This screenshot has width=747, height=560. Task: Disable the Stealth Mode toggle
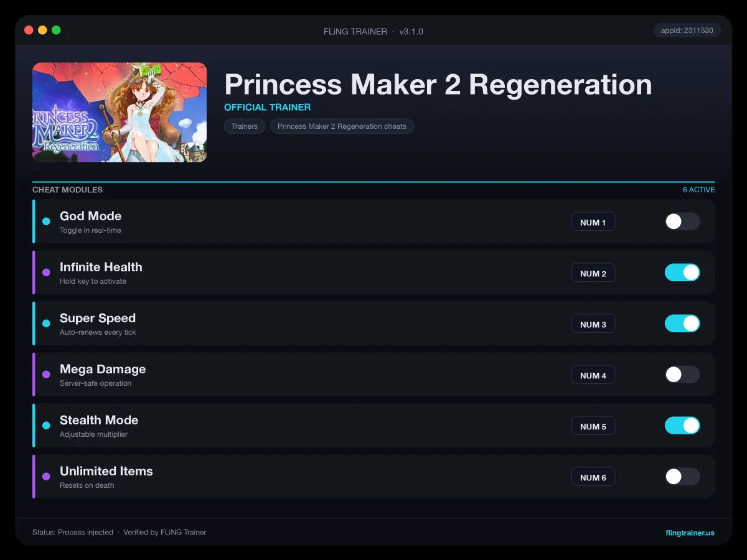[x=682, y=426]
